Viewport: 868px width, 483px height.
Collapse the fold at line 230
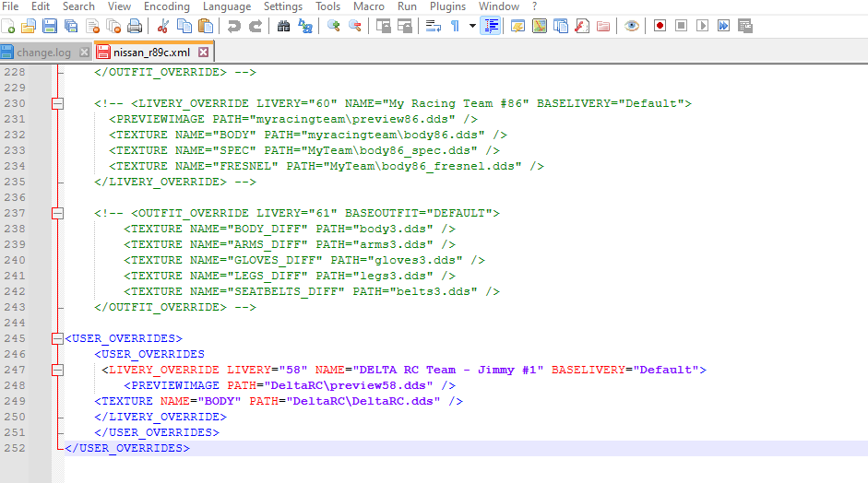[57, 103]
